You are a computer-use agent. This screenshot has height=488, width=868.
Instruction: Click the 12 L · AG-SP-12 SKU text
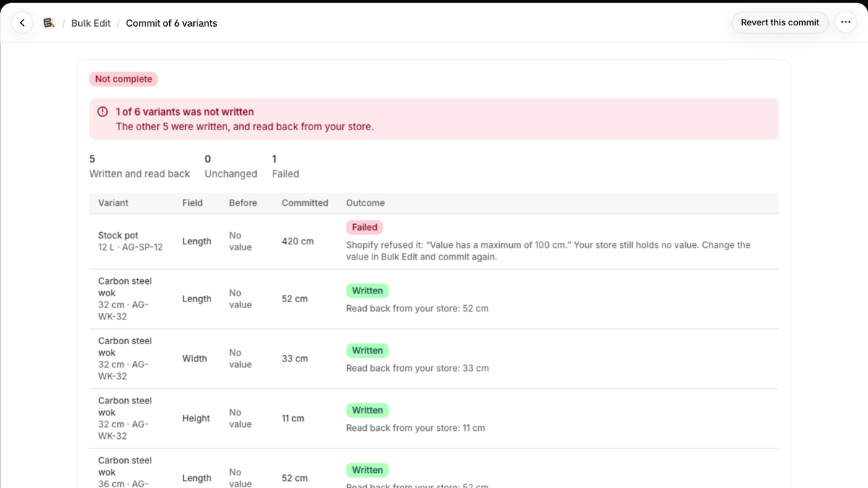click(130, 247)
